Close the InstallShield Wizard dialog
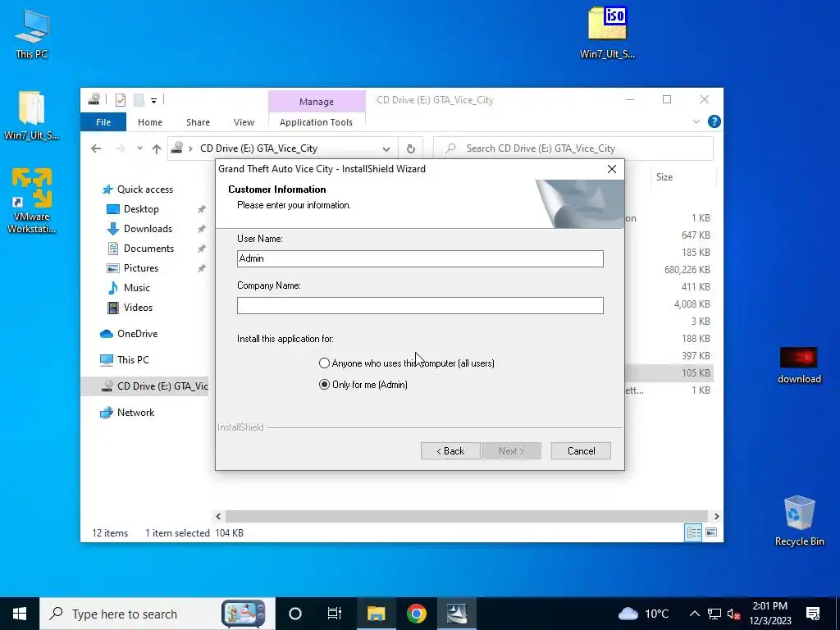This screenshot has height=630, width=840. (x=612, y=169)
